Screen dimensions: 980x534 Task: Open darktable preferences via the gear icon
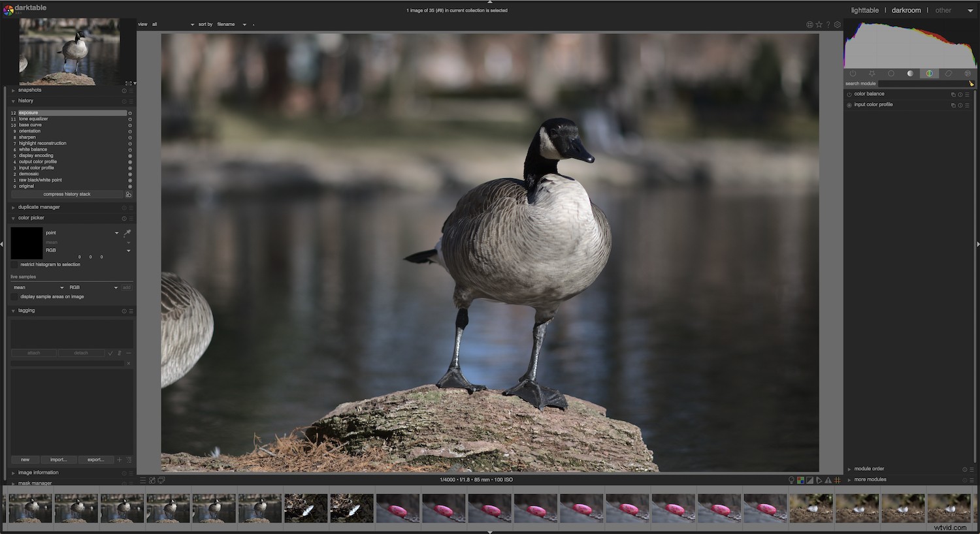(838, 25)
